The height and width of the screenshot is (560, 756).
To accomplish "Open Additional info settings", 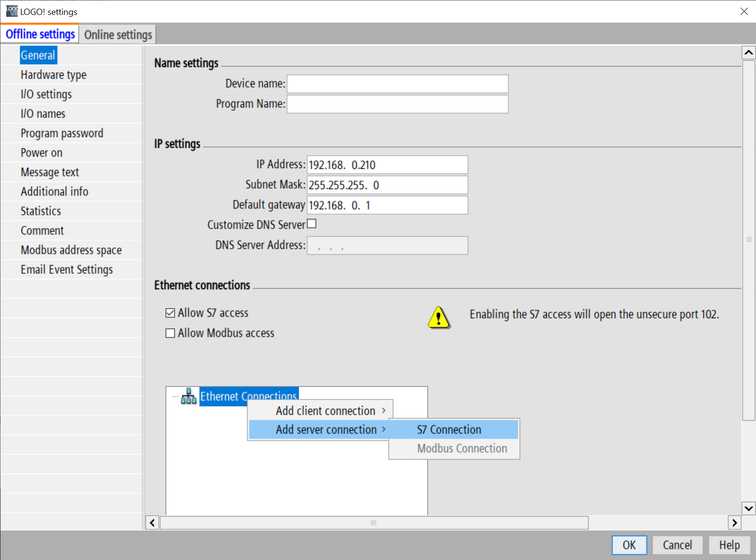I will [54, 192].
